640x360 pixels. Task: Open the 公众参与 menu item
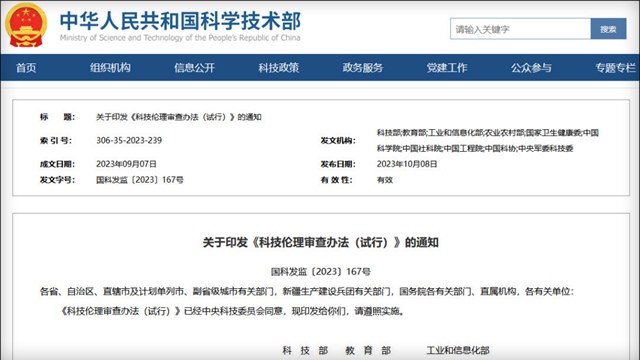pos(531,68)
